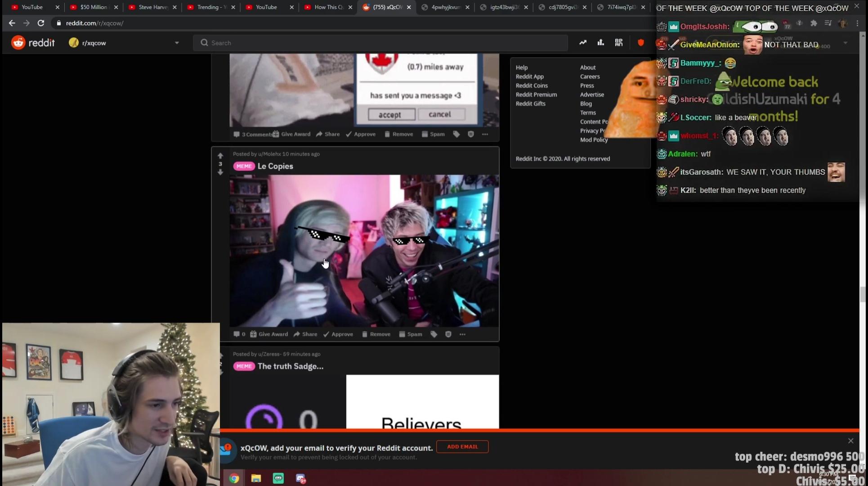The image size is (868, 486).
Task: Click the trending posts icon in Reddit header
Action: tap(583, 42)
